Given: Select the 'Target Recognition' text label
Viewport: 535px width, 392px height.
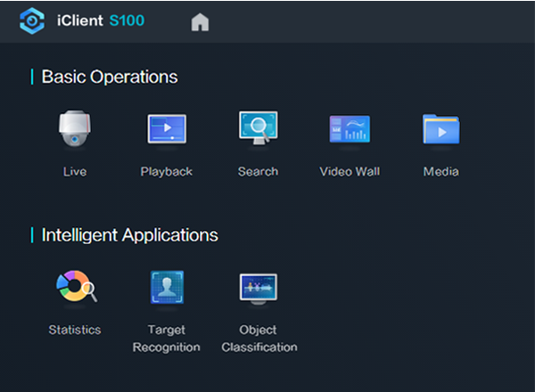Looking at the screenshot, I should 167,339.
